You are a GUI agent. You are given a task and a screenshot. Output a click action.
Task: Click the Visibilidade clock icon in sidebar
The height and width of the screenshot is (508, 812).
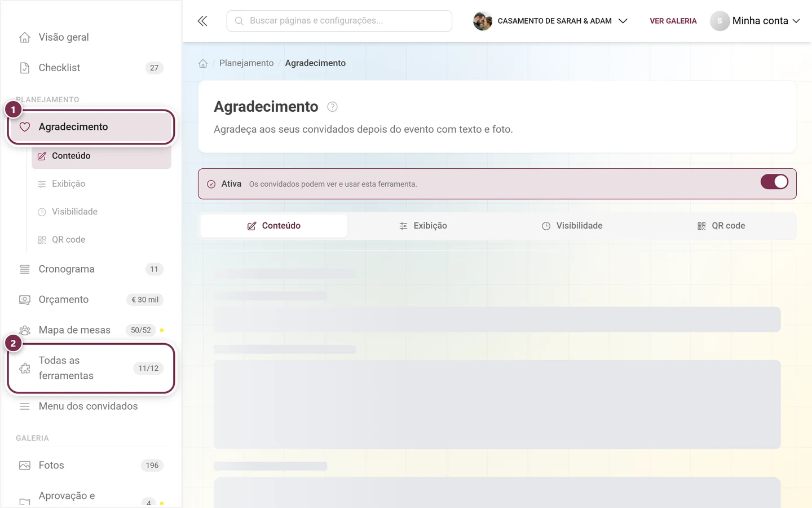tap(42, 212)
